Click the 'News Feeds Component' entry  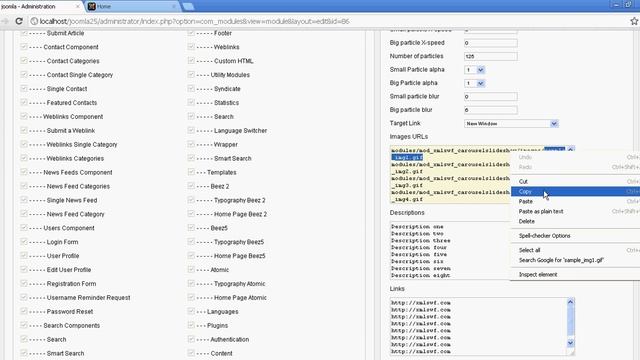[x=78, y=172]
